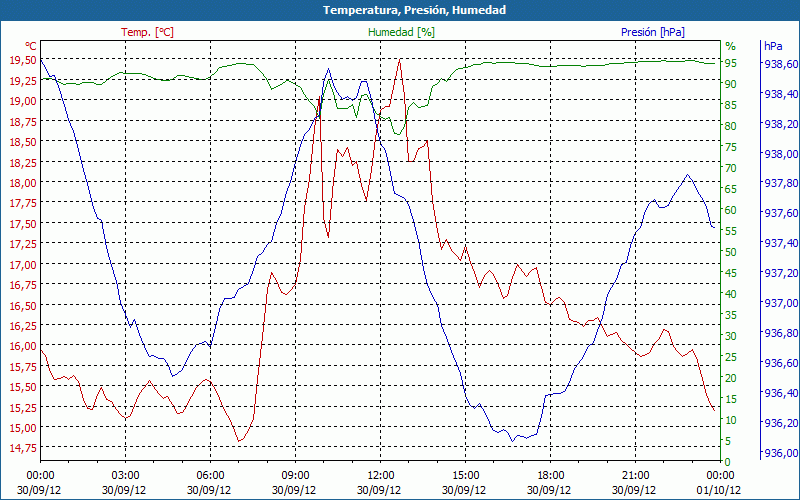
Task: Click pressure axis value "938,00"
Action: [x=780, y=154]
